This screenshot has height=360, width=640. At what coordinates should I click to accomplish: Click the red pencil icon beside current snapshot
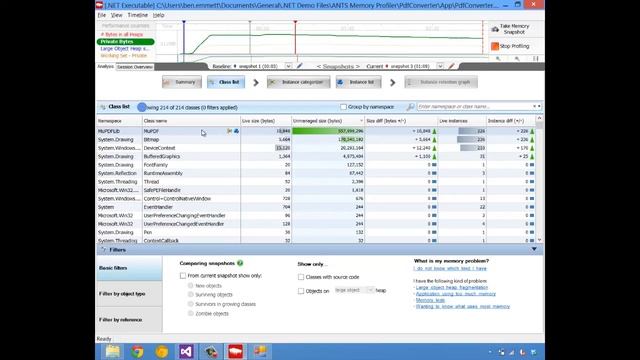pos(451,66)
